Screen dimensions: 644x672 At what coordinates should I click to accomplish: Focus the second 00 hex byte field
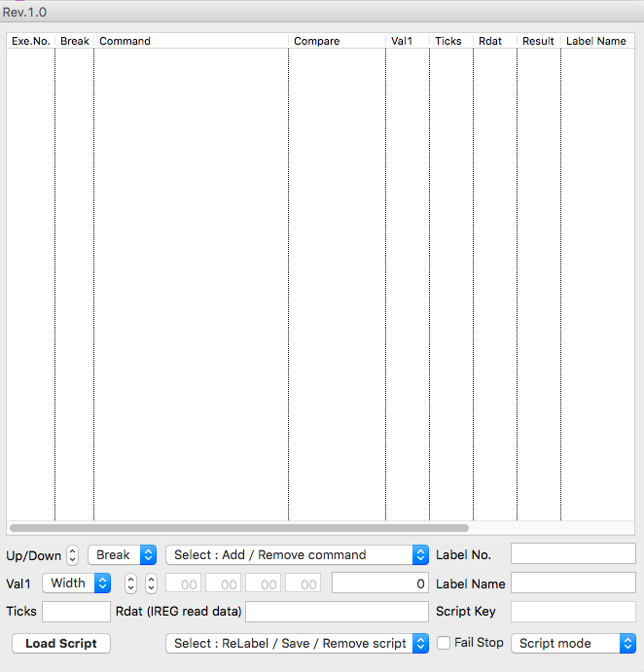coord(224,584)
